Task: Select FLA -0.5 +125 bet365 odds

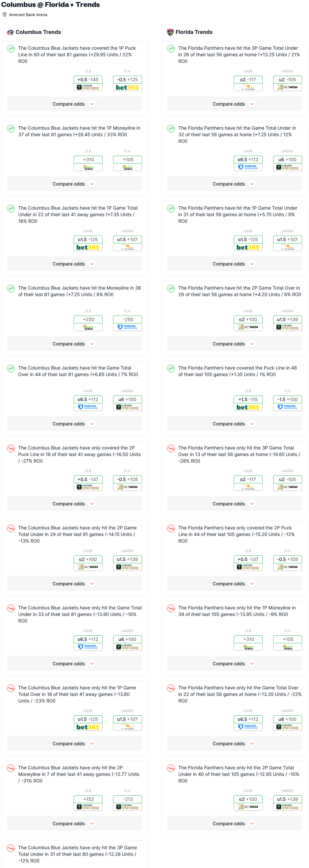Action: pyautogui.click(x=127, y=83)
